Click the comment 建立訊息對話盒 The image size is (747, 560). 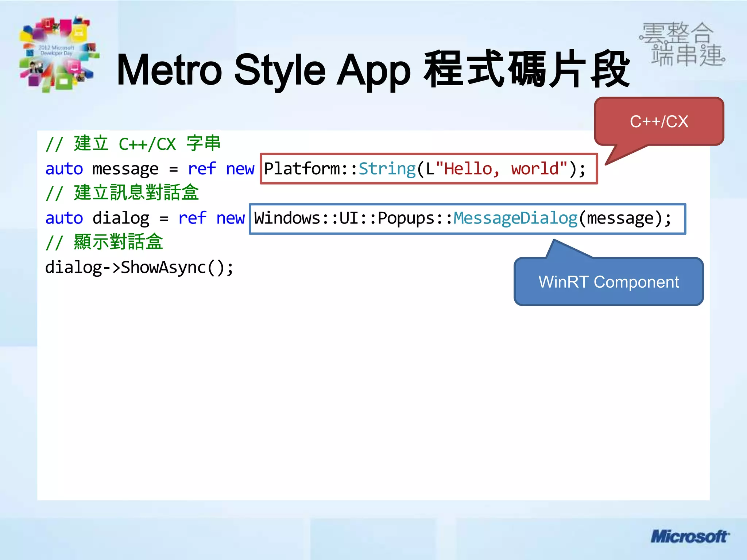pyautogui.click(x=122, y=193)
